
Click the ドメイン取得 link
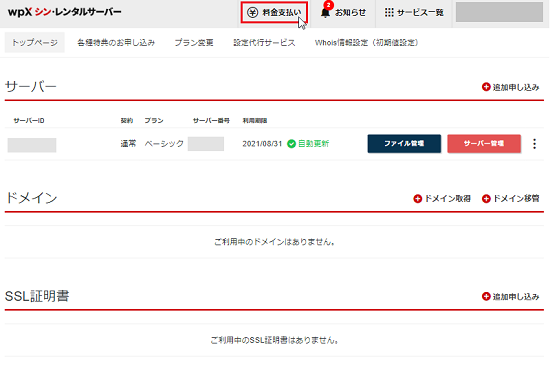click(442, 199)
